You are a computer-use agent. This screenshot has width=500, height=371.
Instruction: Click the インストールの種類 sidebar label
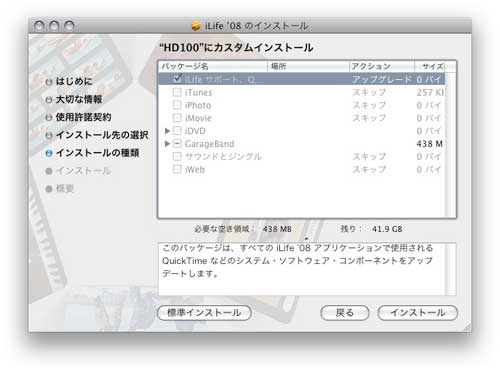97,153
